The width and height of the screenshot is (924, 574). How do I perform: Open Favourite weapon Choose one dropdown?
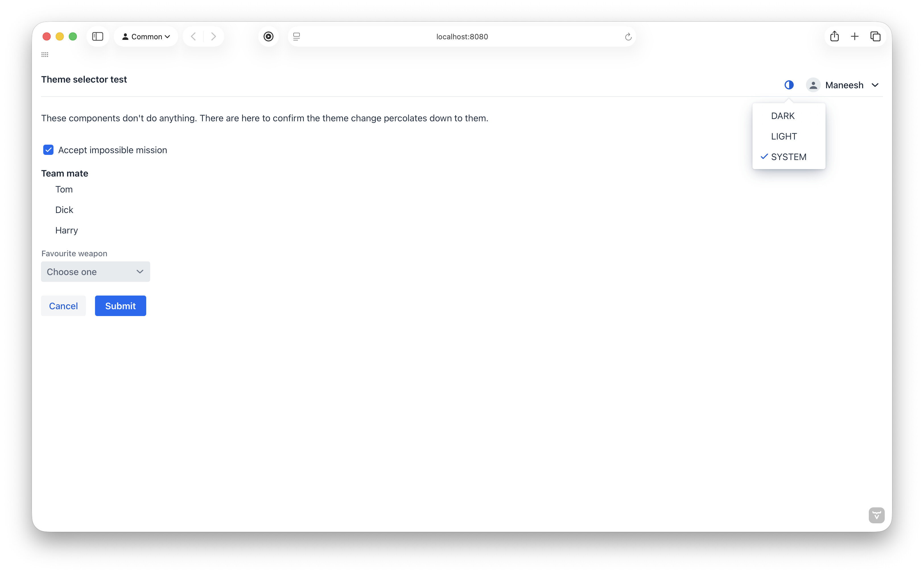(95, 272)
